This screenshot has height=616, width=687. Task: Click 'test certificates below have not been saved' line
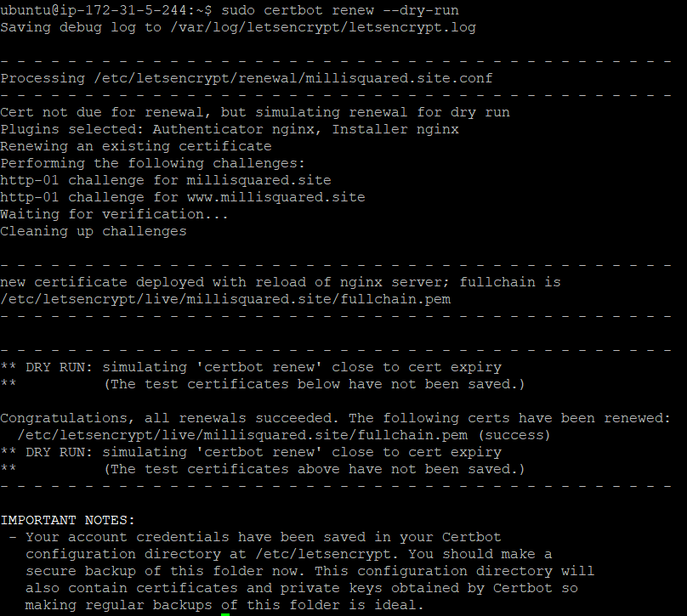[263, 384]
